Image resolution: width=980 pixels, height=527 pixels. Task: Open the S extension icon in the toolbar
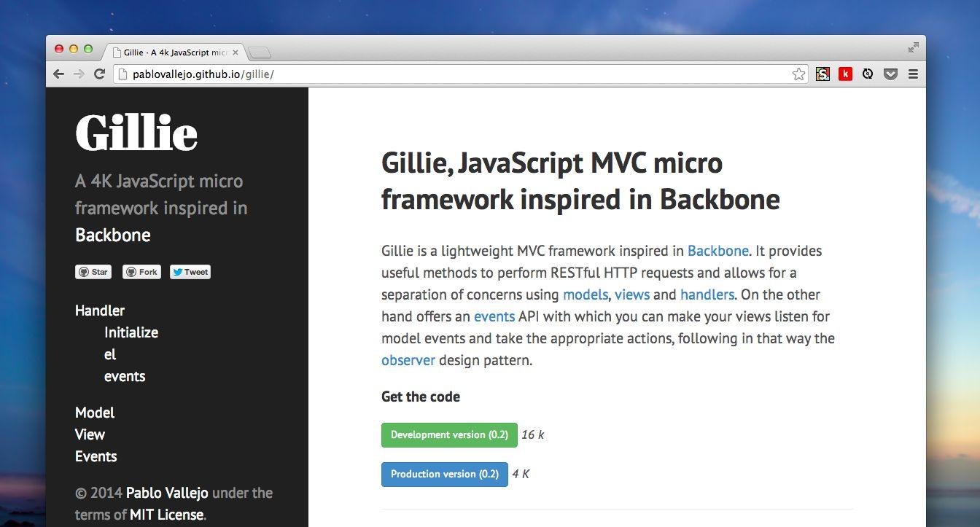pyautogui.click(x=822, y=74)
